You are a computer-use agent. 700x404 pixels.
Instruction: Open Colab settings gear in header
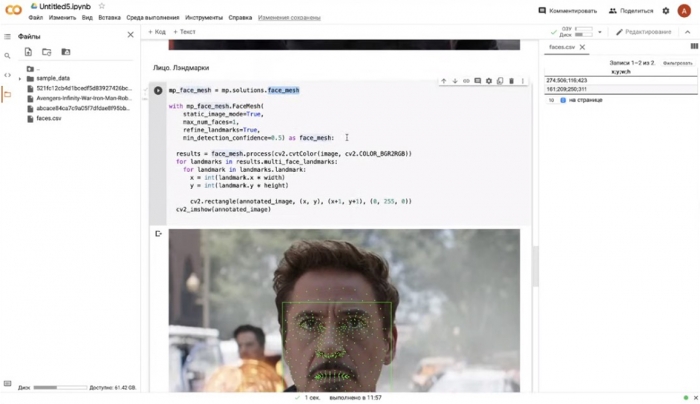pyautogui.click(x=666, y=11)
